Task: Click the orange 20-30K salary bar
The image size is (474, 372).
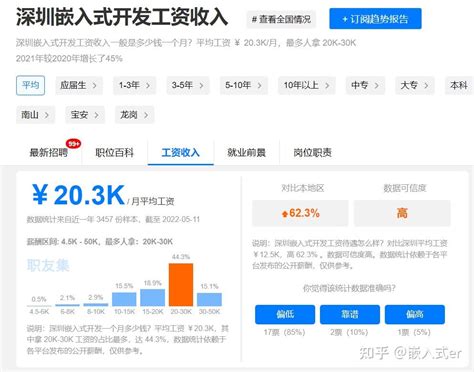Action: [x=181, y=285]
